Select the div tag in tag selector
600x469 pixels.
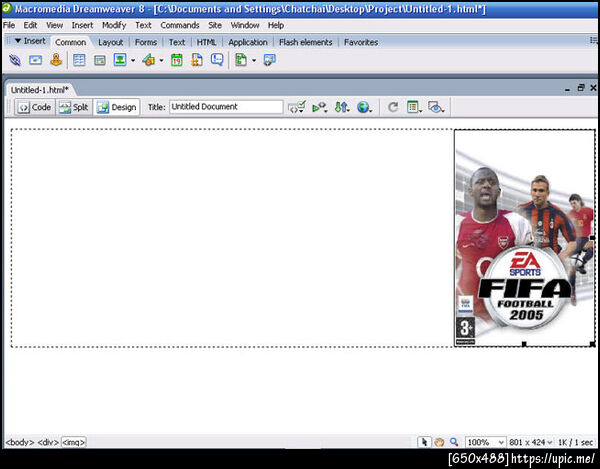[48, 442]
